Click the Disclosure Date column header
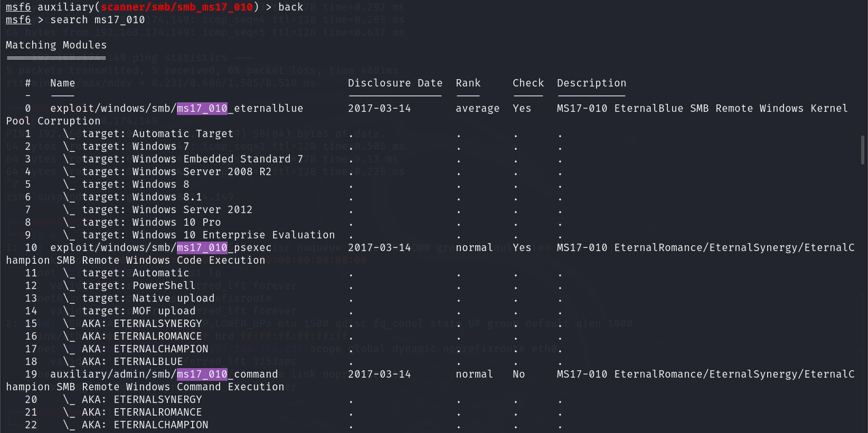 [x=395, y=83]
